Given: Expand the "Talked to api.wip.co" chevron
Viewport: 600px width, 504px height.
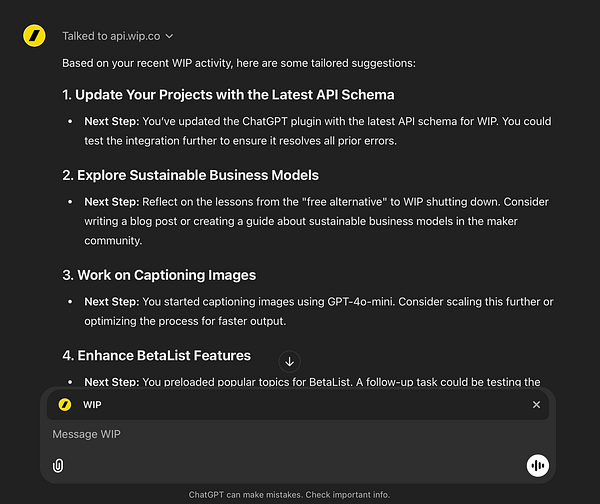Looking at the screenshot, I should coord(169,36).
